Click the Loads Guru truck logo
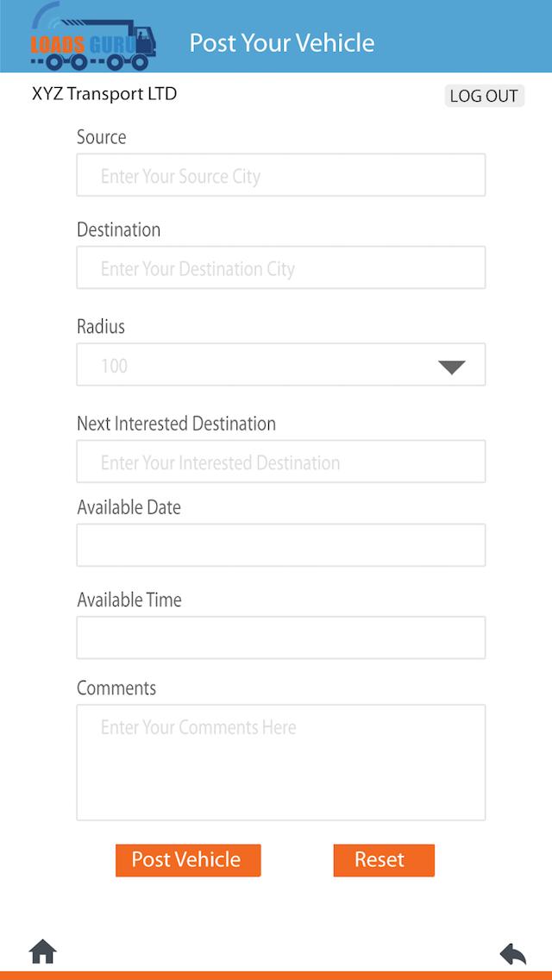552x980 pixels. 93,36
